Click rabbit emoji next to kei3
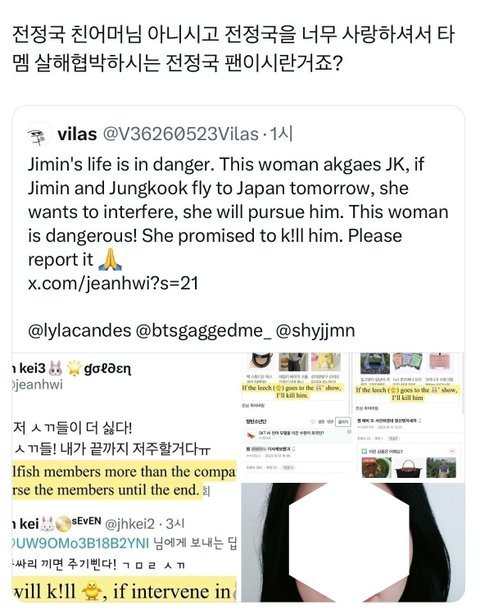The height and width of the screenshot is (614, 480). coord(56,368)
